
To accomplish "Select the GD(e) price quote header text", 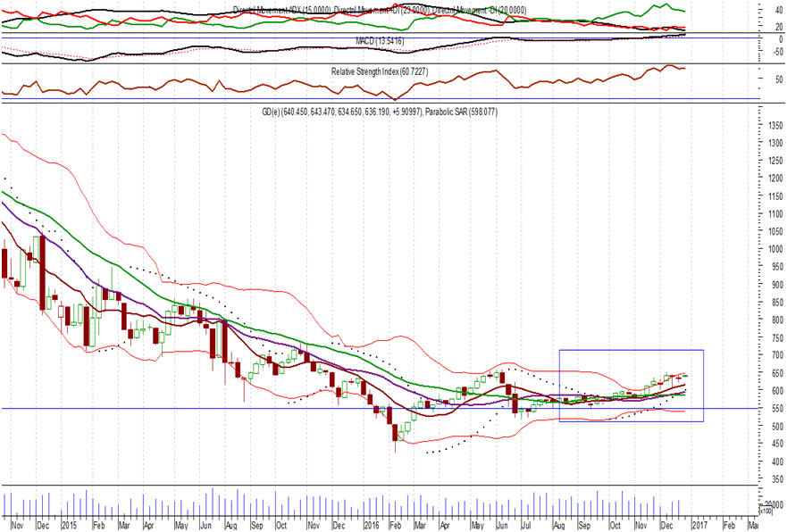I will click(x=343, y=112).
